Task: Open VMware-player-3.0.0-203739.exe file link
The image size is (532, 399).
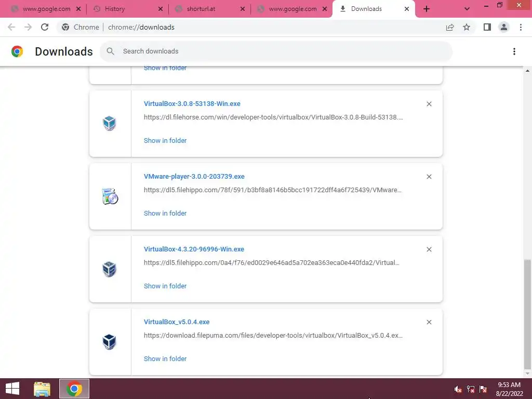Action: (x=194, y=177)
